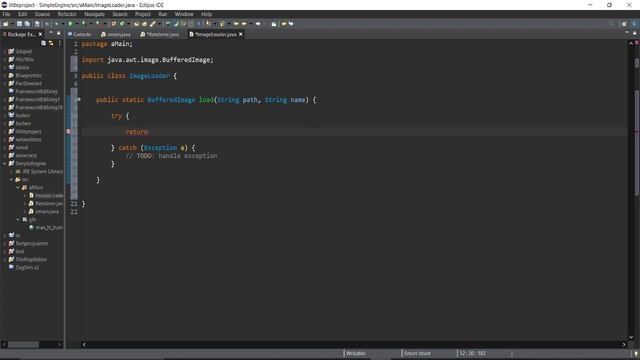Maximize the Package Explorer view
The image size is (640, 360).
(x=58, y=33)
